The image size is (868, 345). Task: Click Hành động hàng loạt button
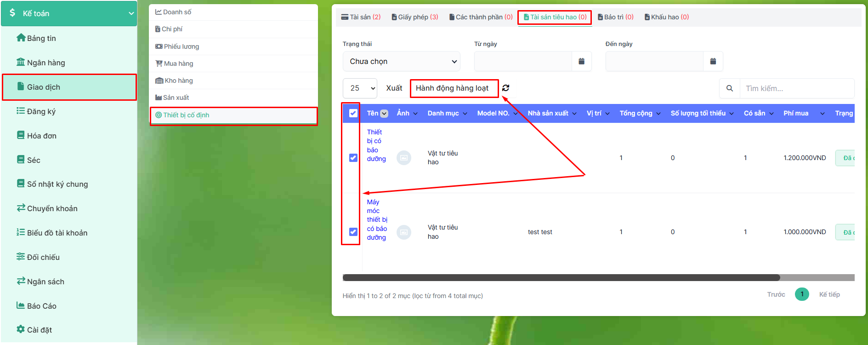click(x=452, y=88)
